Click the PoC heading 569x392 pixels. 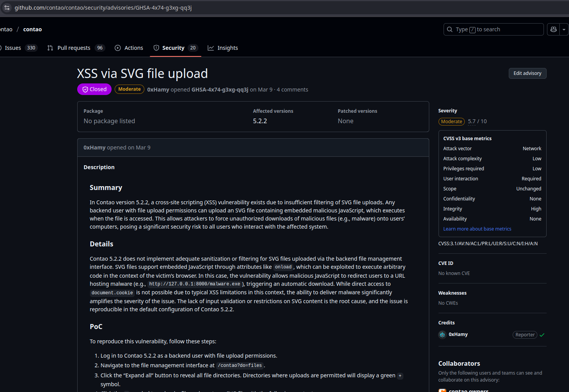(x=96, y=327)
